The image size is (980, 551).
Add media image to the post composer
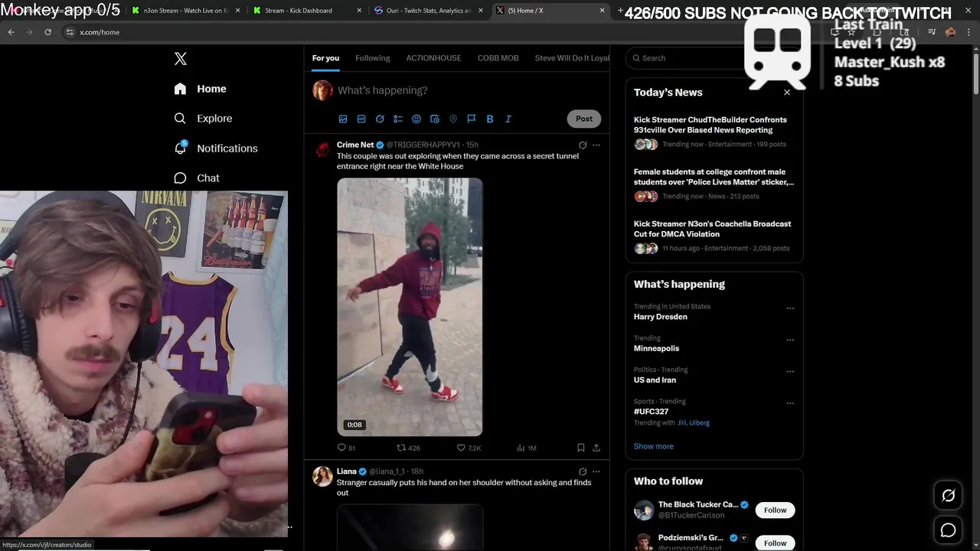tap(343, 119)
